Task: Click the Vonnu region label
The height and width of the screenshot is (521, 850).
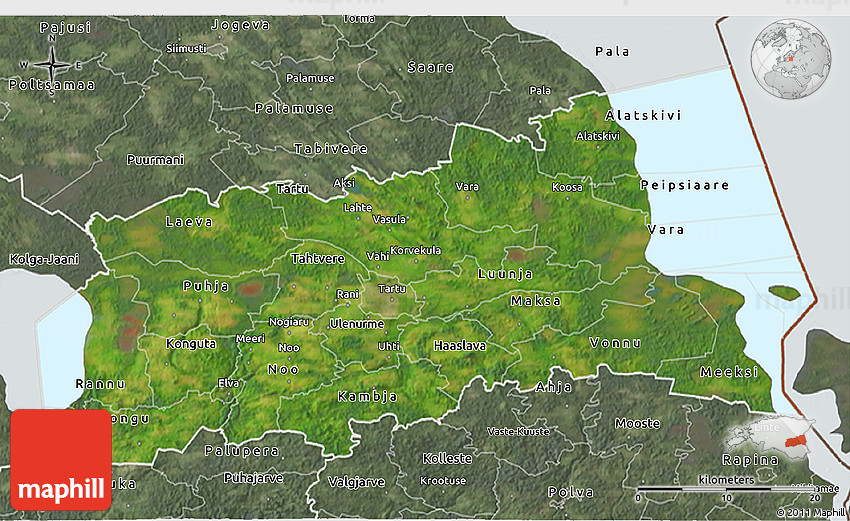Action: pos(617,342)
